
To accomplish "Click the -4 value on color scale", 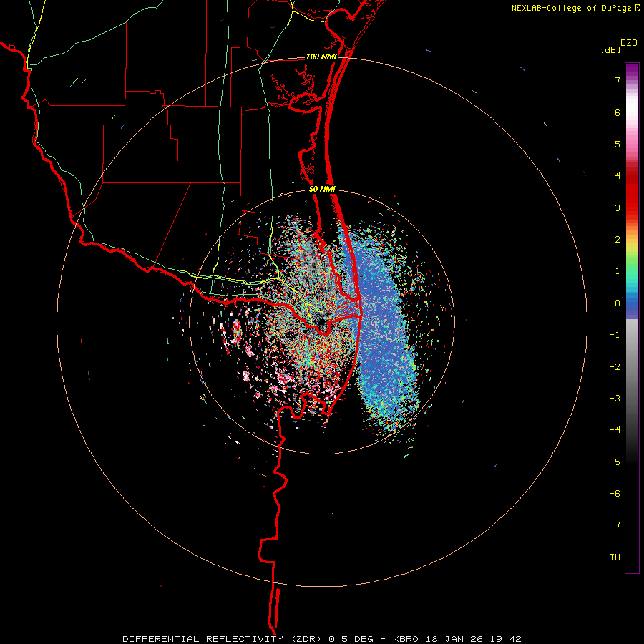I will 615,430.
